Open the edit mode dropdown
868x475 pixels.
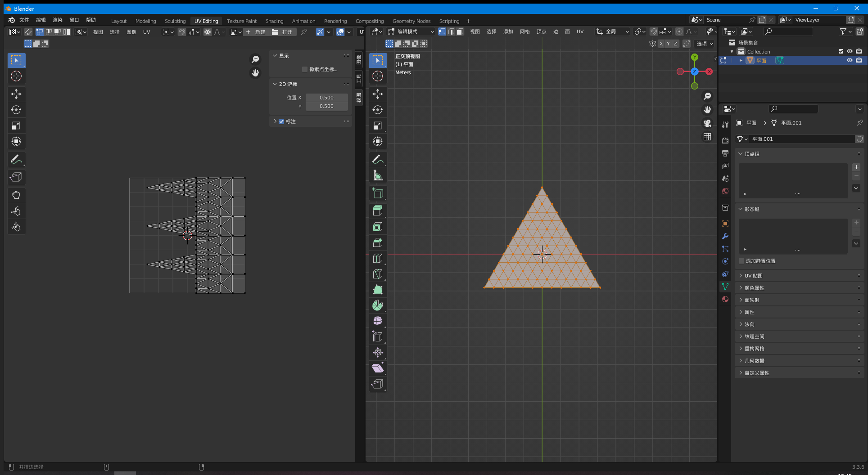tap(411, 31)
